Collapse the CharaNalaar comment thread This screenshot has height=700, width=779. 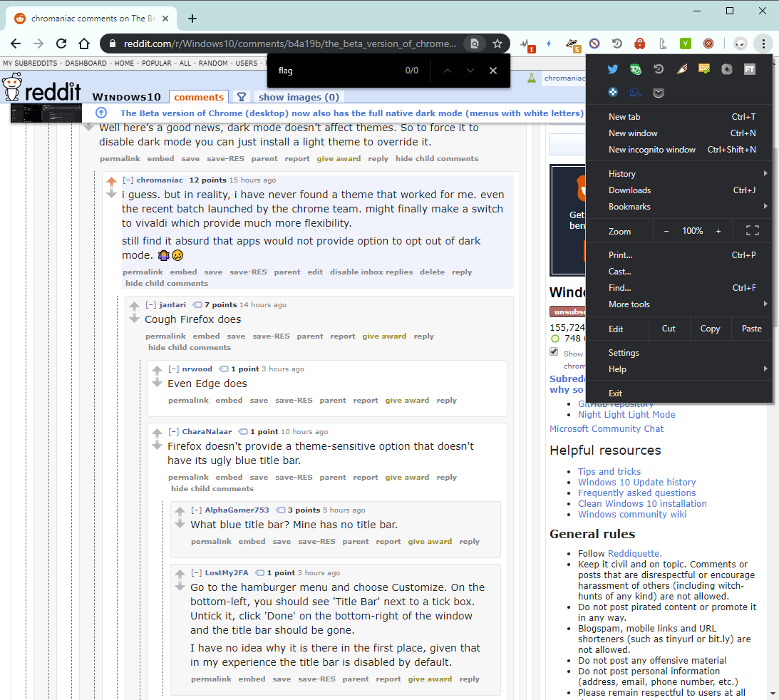[174, 431]
